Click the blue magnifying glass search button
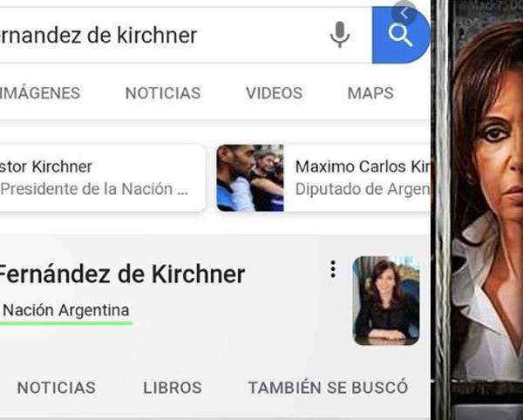The image size is (523, 420). 400,35
